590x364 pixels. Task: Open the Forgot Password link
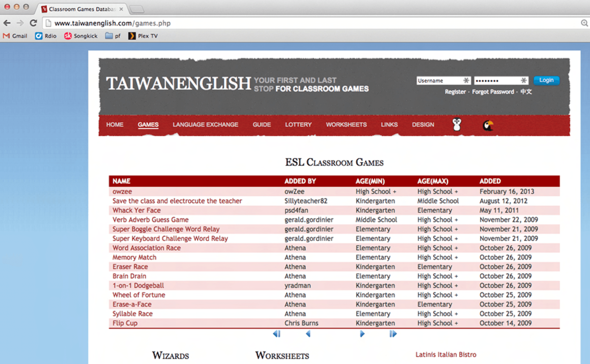[493, 92]
